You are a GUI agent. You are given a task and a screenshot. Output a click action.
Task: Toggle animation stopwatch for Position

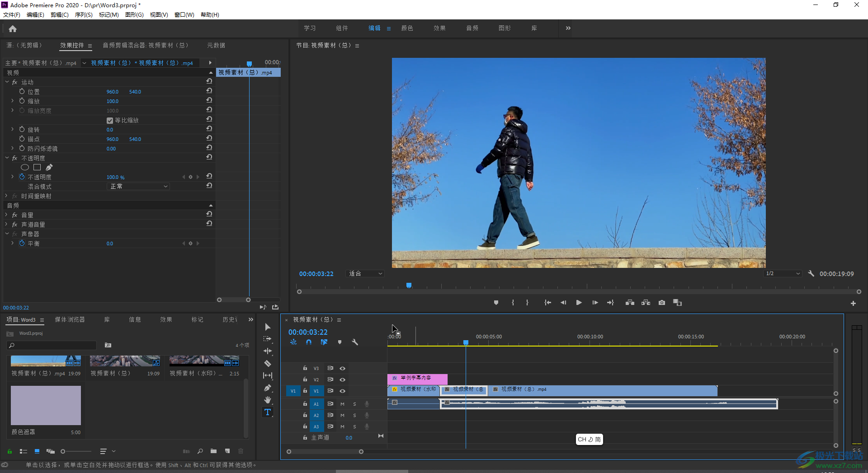click(22, 91)
